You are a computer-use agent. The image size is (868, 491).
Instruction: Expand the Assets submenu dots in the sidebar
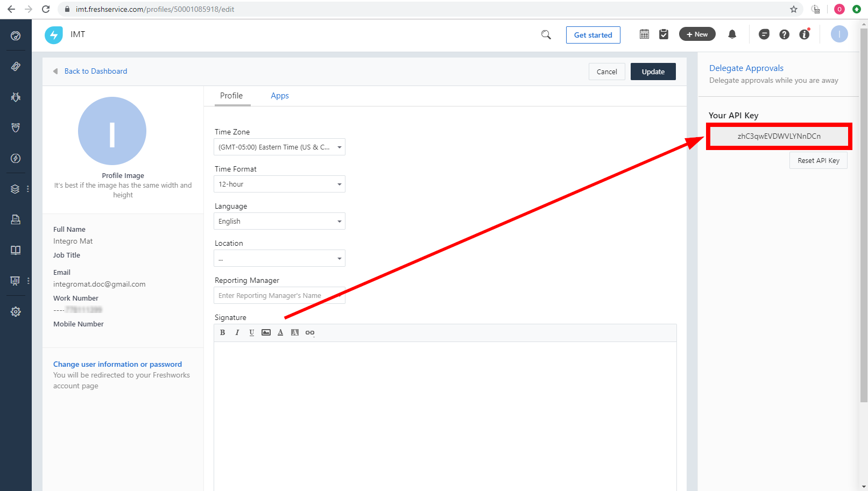coord(28,189)
